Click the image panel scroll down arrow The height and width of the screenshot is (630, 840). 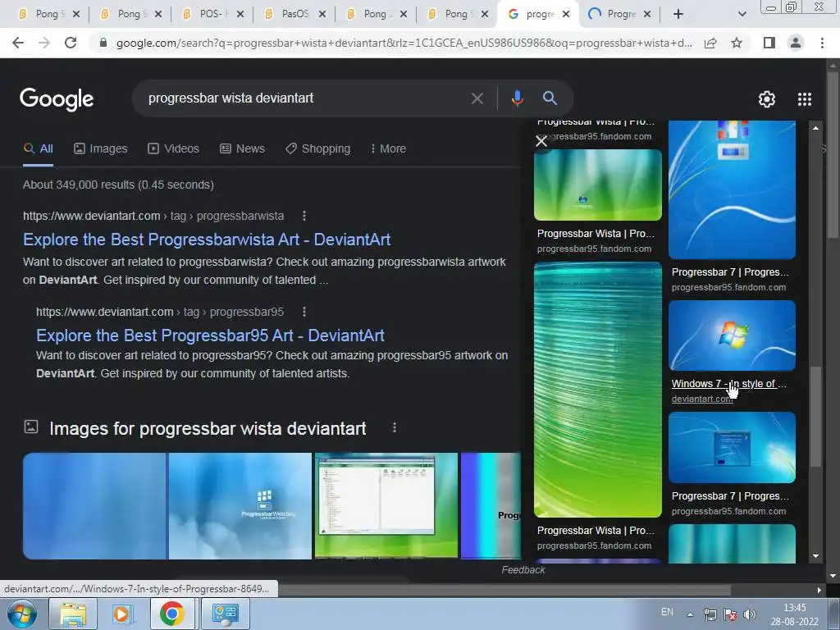click(x=815, y=556)
